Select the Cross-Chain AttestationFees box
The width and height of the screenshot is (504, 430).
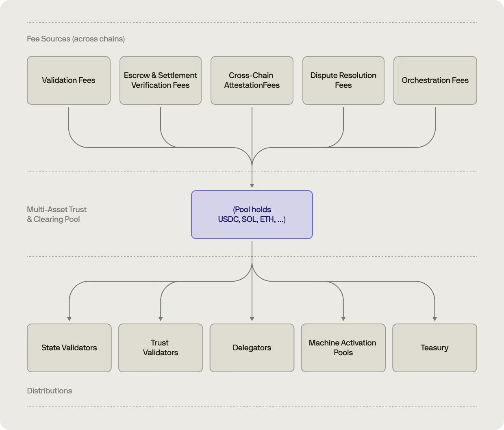point(252,80)
